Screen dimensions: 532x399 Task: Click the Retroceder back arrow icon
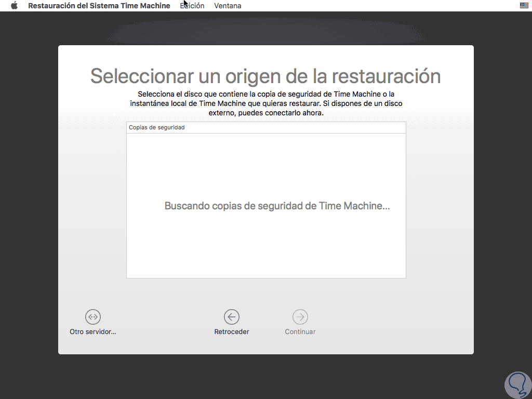[x=232, y=317]
